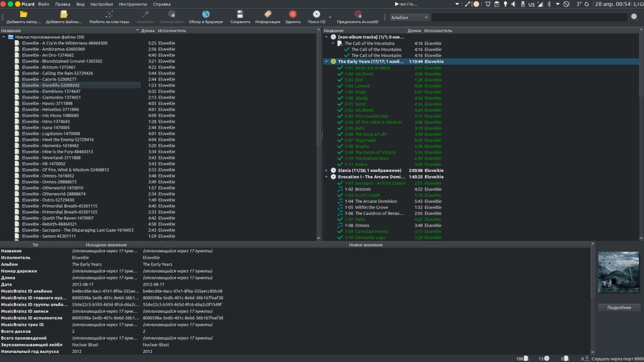Collapse The Call of the Mountains group
644x362 pixels.
333,43
